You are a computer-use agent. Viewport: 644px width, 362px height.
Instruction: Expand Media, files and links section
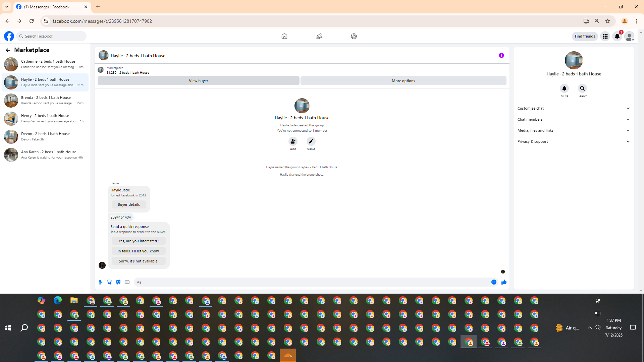(574, 130)
